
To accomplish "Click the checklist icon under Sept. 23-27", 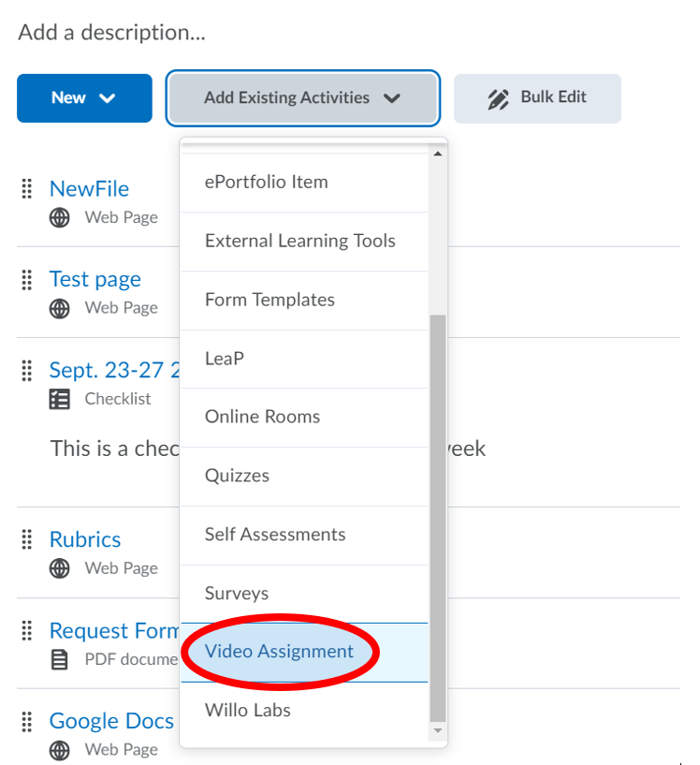I will (x=60, y=399).
